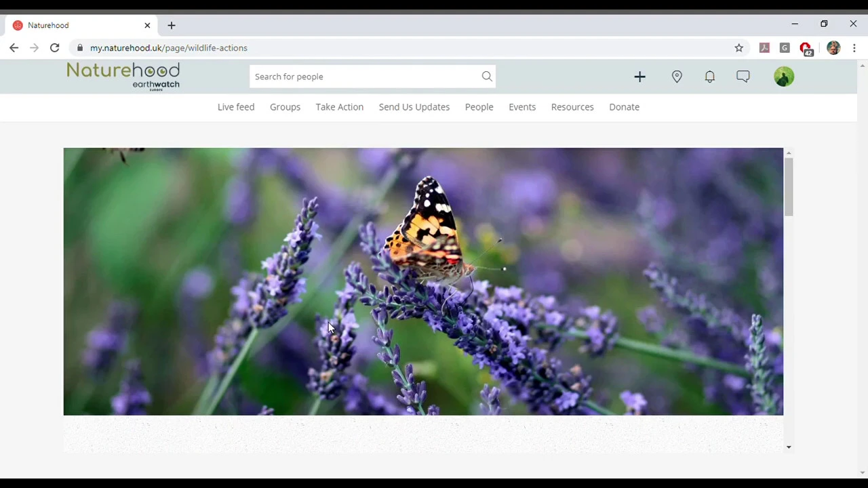Open Send Us Updates

414,107
